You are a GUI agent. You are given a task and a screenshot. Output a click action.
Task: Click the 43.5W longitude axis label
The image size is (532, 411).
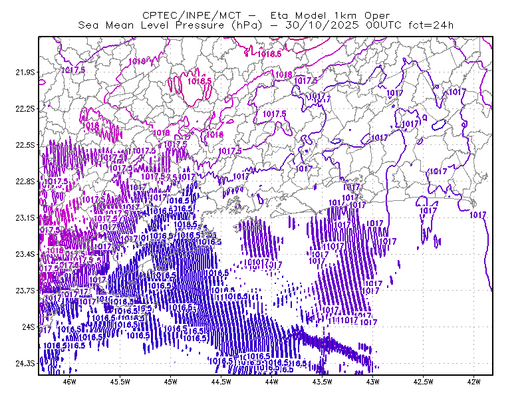[x=323, y=382]
